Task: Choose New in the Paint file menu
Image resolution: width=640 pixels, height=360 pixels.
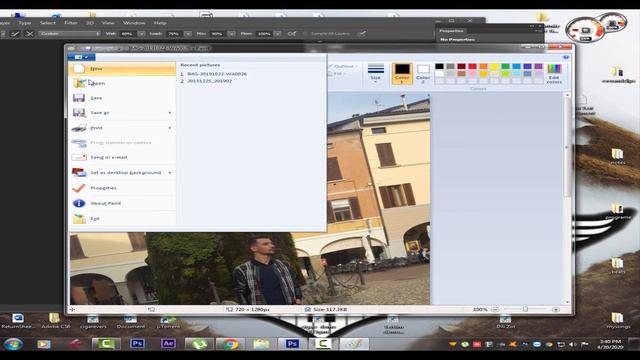Action: tap(122, 69)
